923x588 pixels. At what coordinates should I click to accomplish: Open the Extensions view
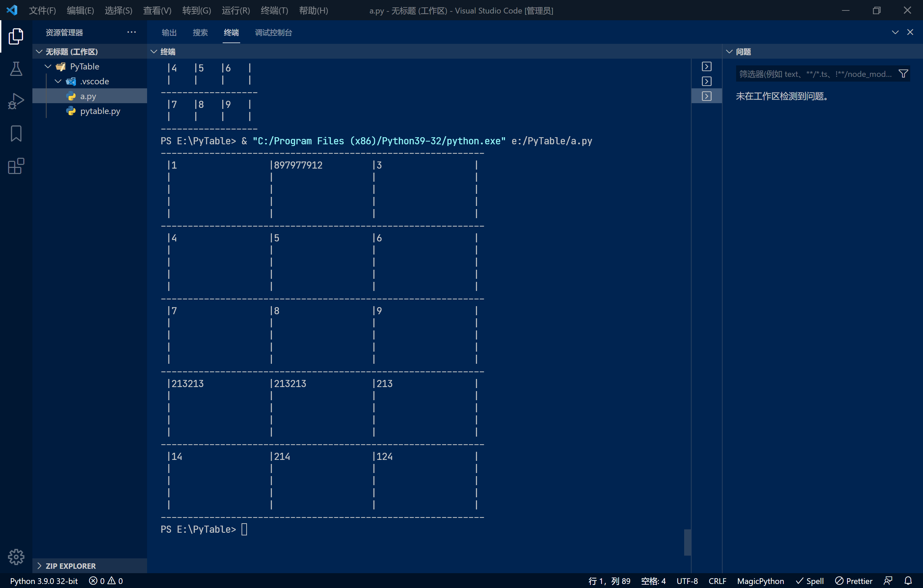point(16,166)
